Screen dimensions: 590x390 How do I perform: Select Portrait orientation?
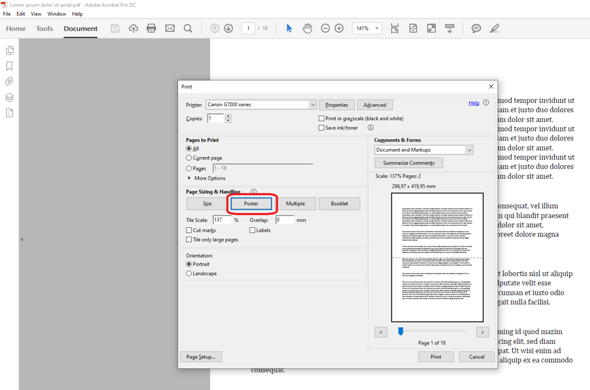pyautogui.click(x=189, y=264)
